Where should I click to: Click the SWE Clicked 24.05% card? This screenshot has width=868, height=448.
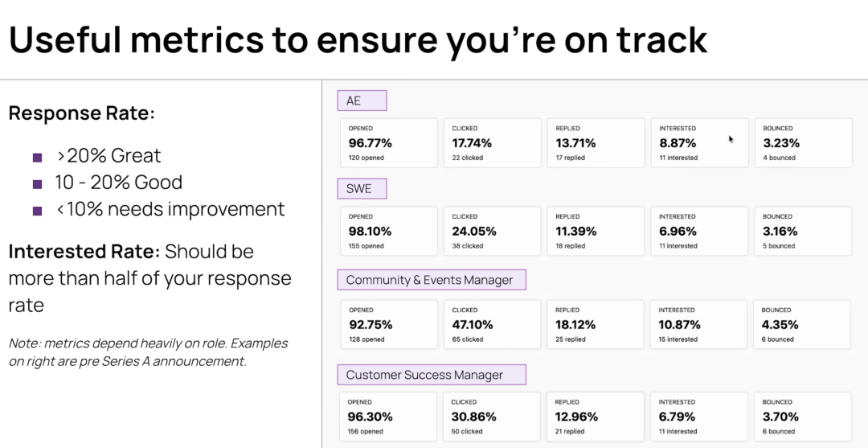(493, 232)
